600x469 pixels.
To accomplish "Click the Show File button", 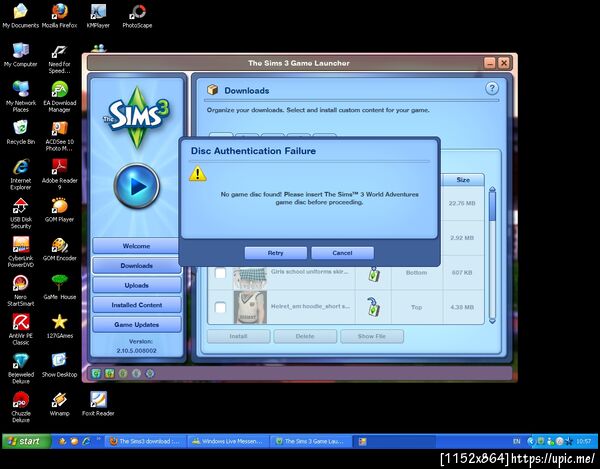I will pos(372,336).
